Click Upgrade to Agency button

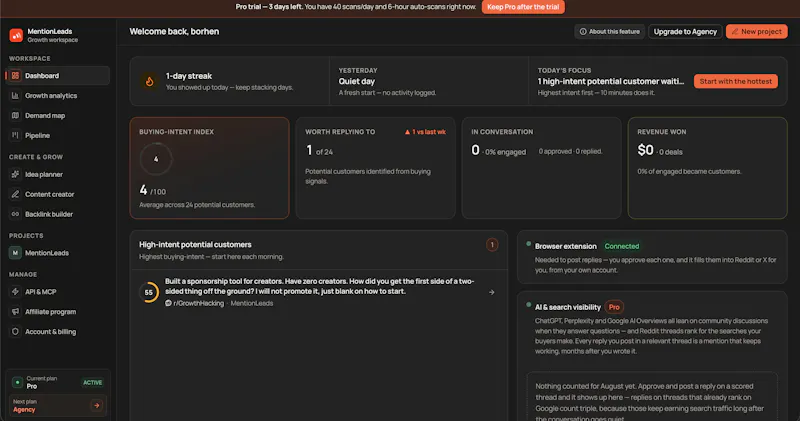(685, 32)
